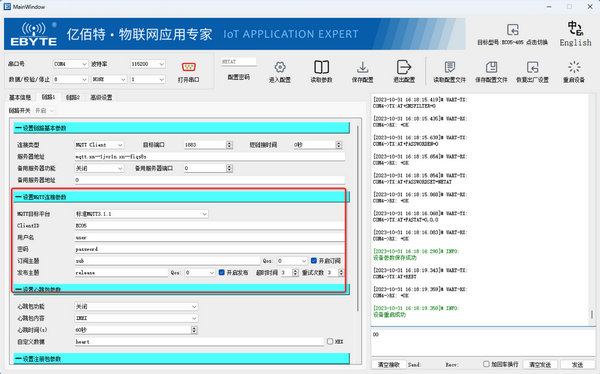Click the configuration panel vertical scrollbar
This screenshot has height=374, width=600.
[x=358, y=218]
